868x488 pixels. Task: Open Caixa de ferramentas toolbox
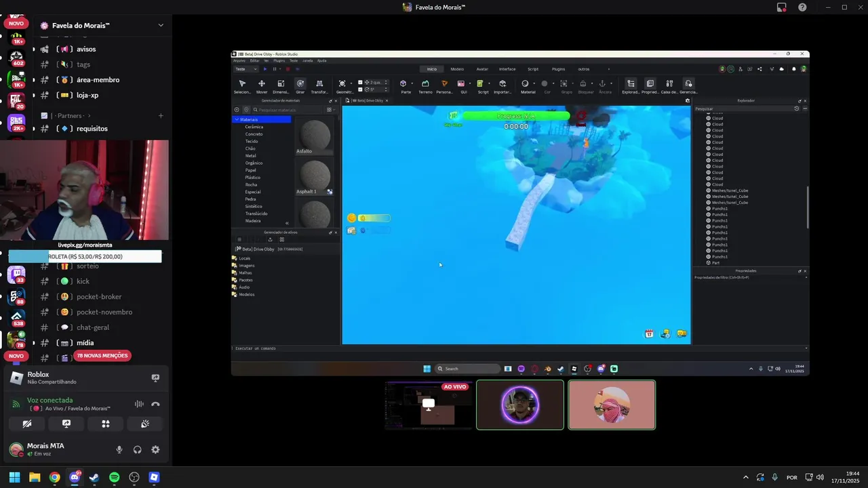(x=669, y=86)
